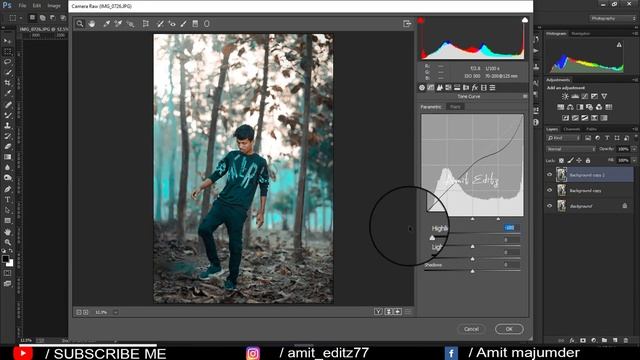Choose the Color Sampler tool
Image resolution: width=640 pixels, height=360 pixels.
(118, 24)
